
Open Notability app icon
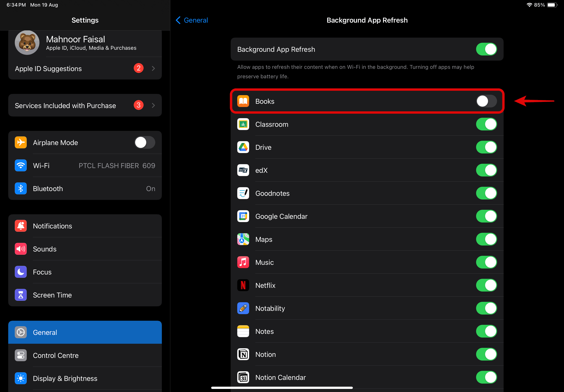[243, 308]
